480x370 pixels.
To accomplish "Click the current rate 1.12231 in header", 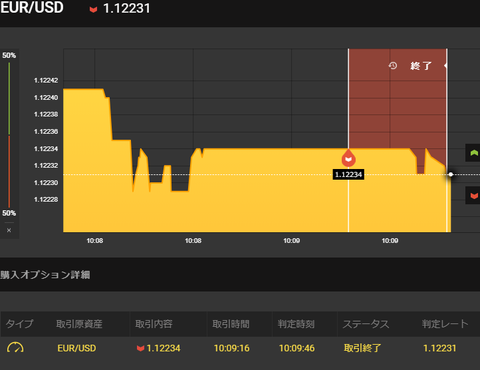I will click(127, 9).
